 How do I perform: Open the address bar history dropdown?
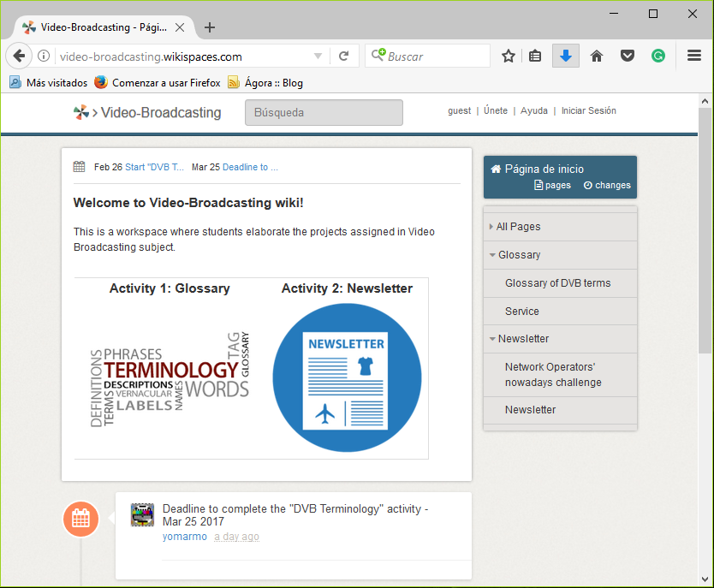pos(318,55)
